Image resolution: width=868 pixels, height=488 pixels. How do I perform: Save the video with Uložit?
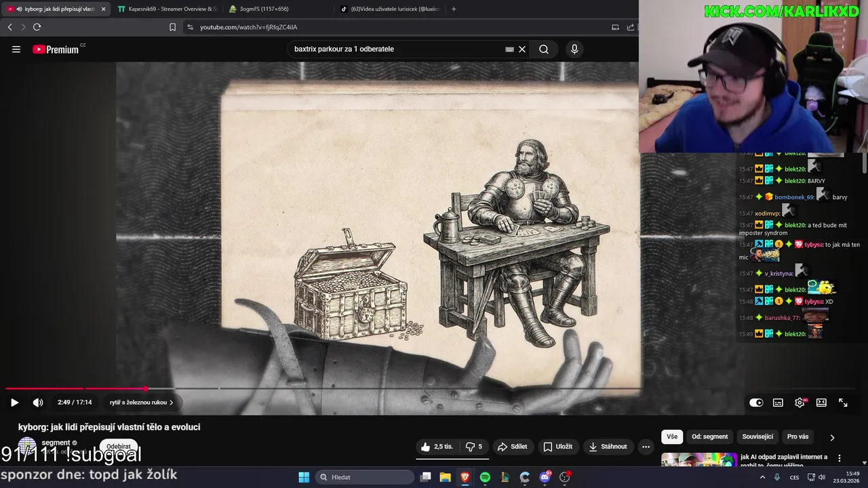[558, 447]
